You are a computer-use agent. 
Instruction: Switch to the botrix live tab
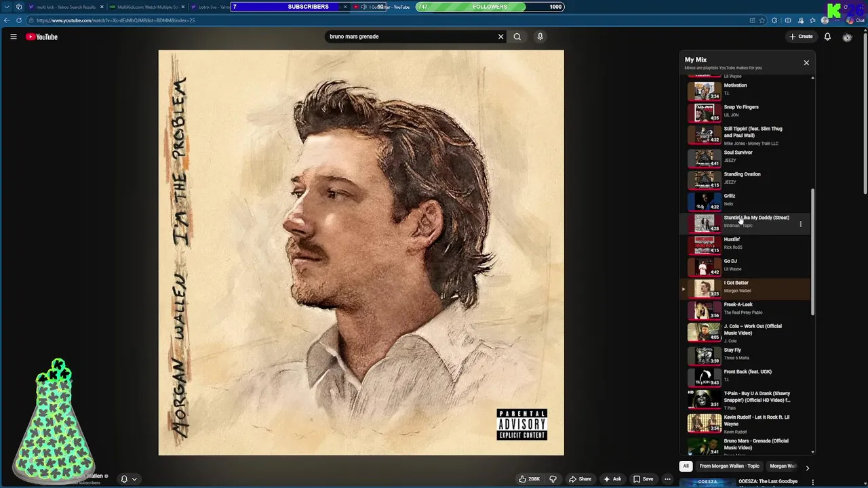pyautogui.click(x=210, y=7)
